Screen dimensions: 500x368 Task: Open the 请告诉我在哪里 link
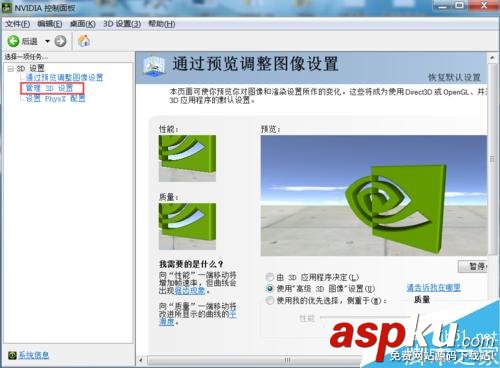(x=433, y=288)
